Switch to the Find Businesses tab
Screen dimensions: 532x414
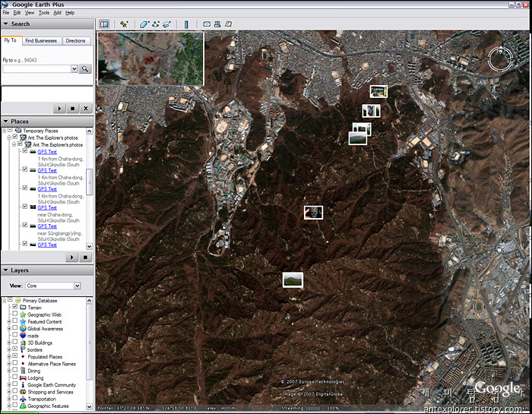[41, 41]
